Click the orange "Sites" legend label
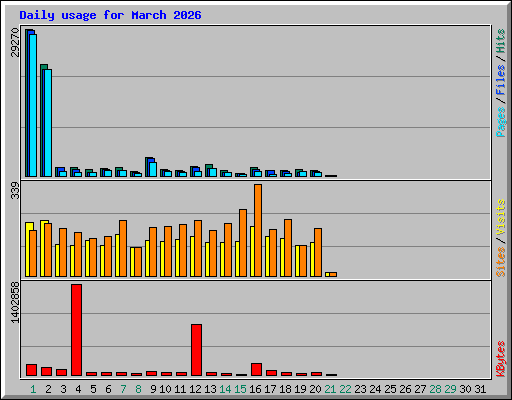This screenshot has height=400, width=512. coord(501,262)
